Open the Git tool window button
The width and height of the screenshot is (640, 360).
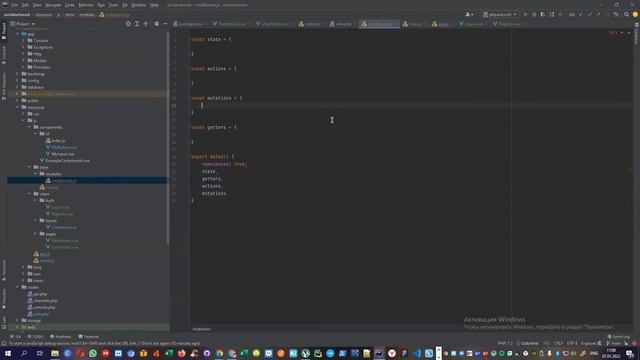tap(16, 337)
